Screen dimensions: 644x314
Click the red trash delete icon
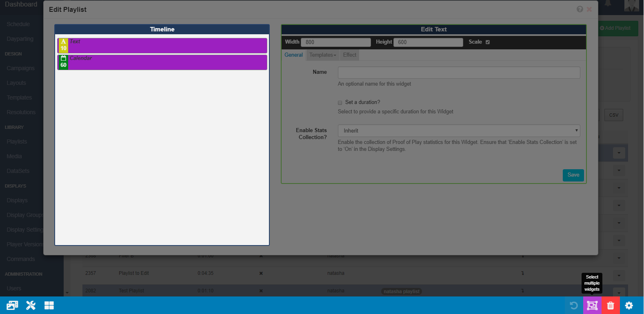pos(611,305)
